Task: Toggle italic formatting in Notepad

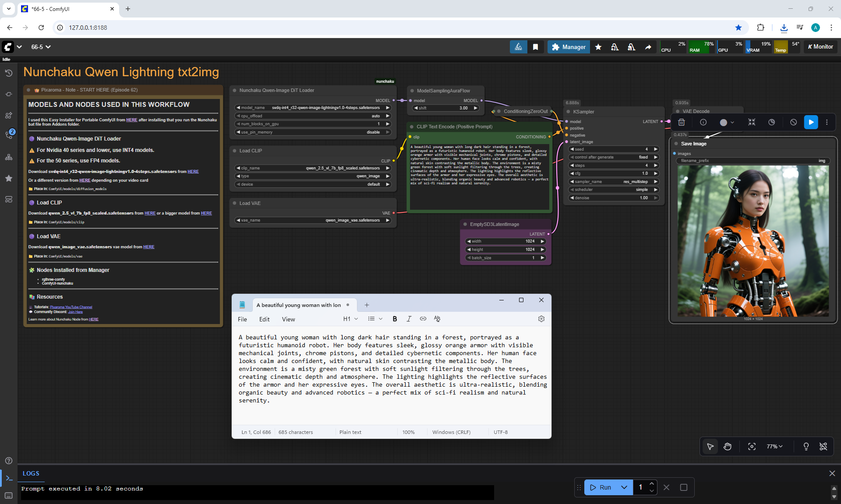Action: click(x=409, y=319)
